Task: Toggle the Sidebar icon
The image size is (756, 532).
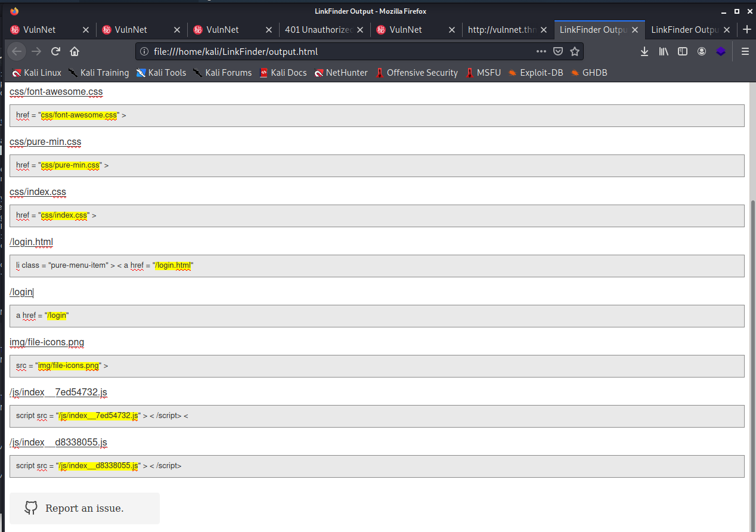Action: 683,52
